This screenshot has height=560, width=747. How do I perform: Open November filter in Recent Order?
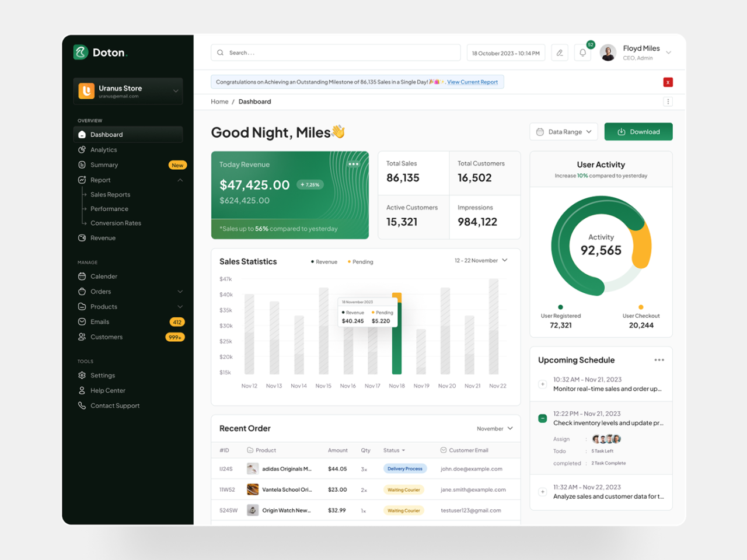494,429
